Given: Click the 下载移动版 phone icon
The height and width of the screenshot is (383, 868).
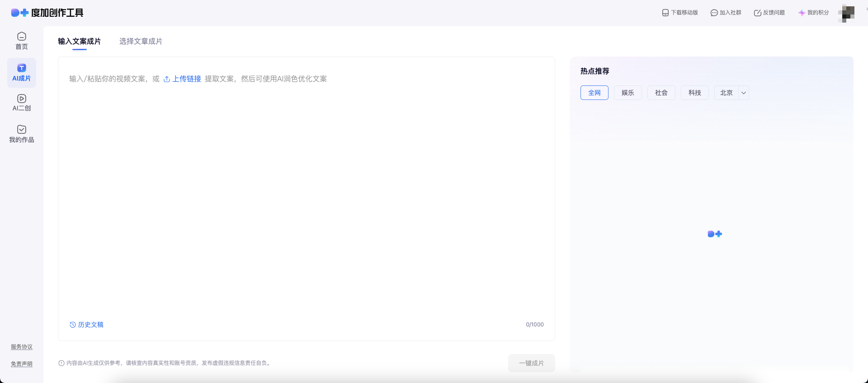Looking at the screenshot, I should 665,13.
